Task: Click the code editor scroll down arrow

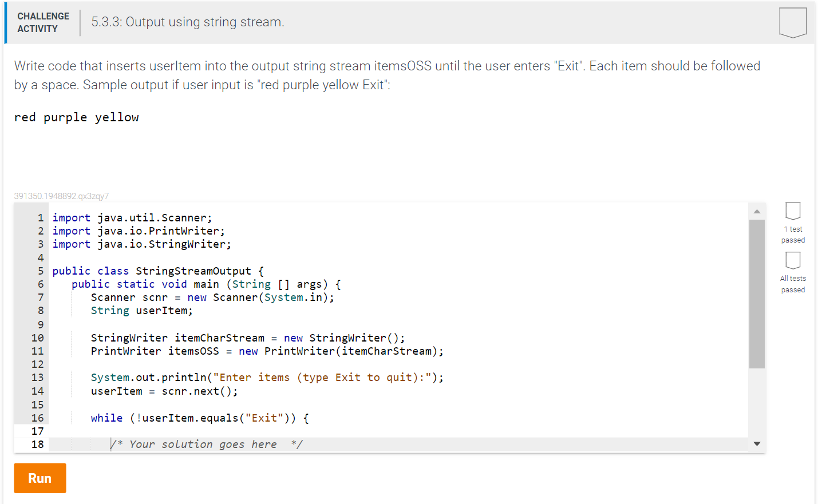Action: click(x=757, y=444)
